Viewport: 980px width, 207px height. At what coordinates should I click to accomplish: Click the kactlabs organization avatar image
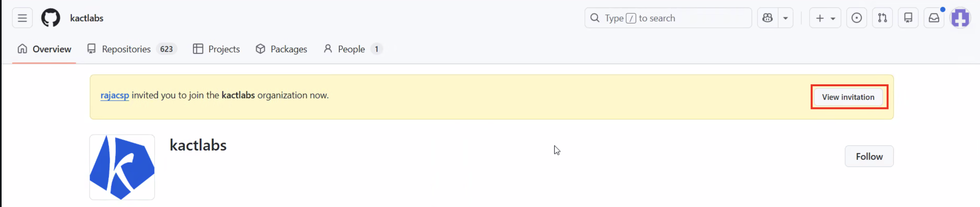(122, 167)
